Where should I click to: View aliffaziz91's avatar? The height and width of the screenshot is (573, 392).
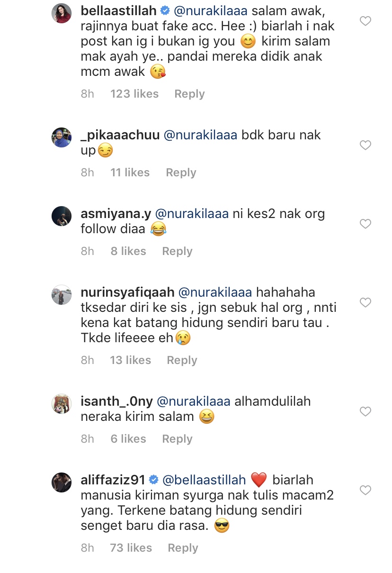[62, 482]
